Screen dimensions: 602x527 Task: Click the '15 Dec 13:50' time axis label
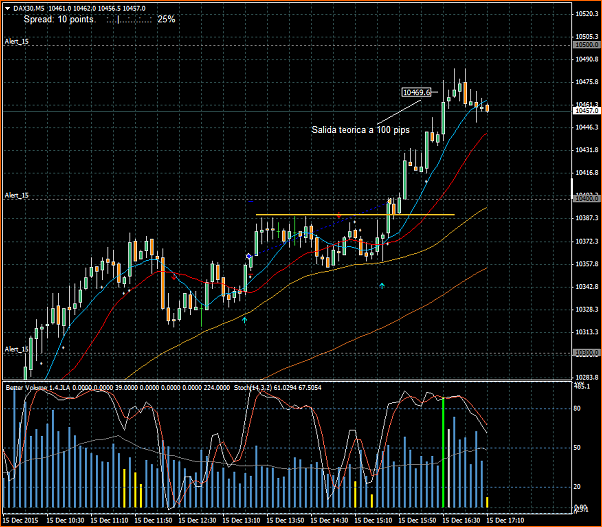pyautogui.click(x=285, y=521)
